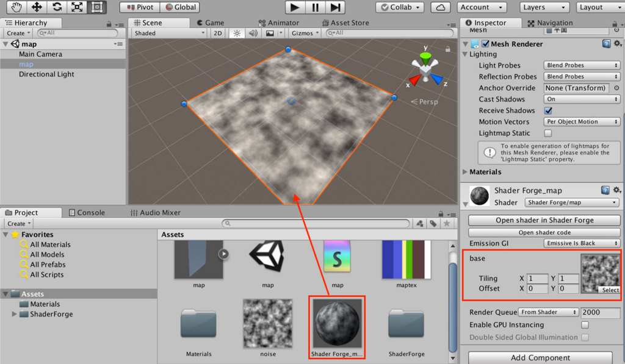Select the Move tool

tap(37, 7)
